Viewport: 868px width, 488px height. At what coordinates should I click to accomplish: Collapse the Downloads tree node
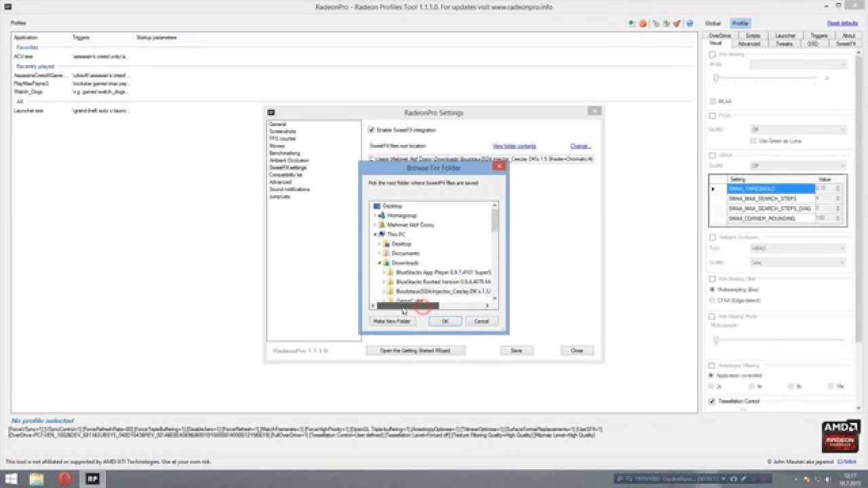pyautogui.click(x=380, y=262)
